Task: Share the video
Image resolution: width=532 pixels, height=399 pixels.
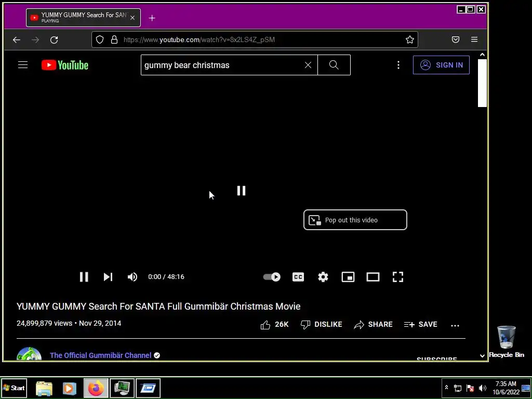Action: click(373, 325)
